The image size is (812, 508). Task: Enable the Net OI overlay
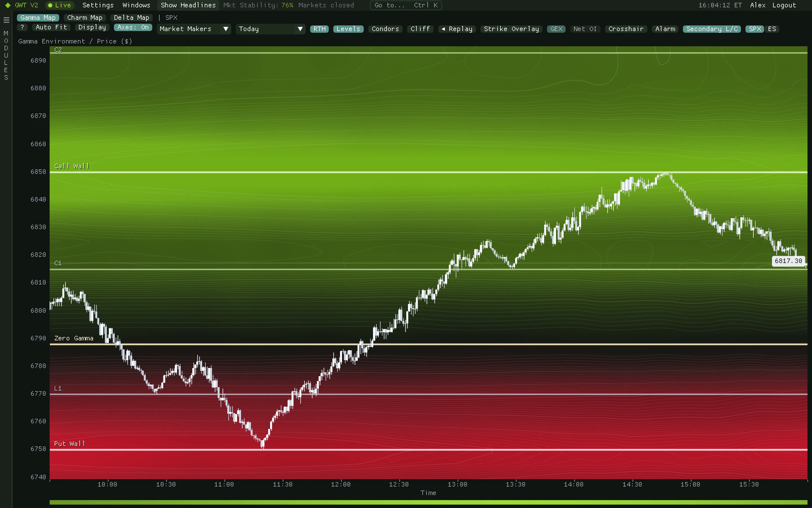pos(585,29)
